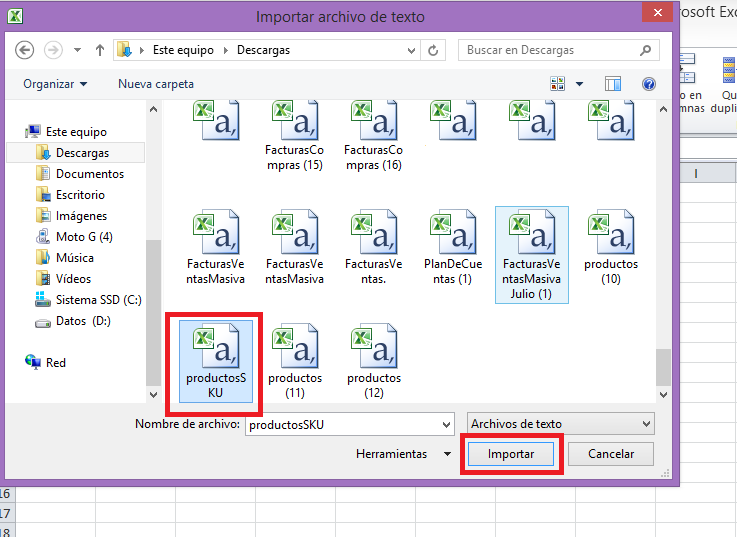
Task: Expand the Archivos de texto file type dropdown
Action: click(560, 424)
